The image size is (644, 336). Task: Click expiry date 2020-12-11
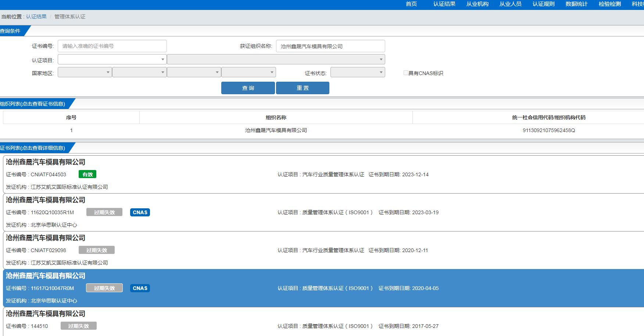415,250
